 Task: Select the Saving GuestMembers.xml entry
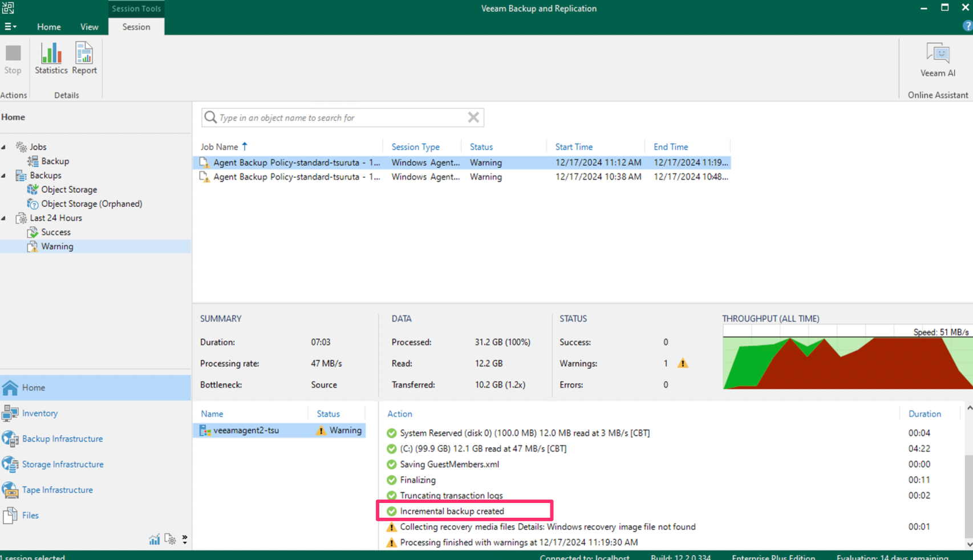tap(449, 465)
